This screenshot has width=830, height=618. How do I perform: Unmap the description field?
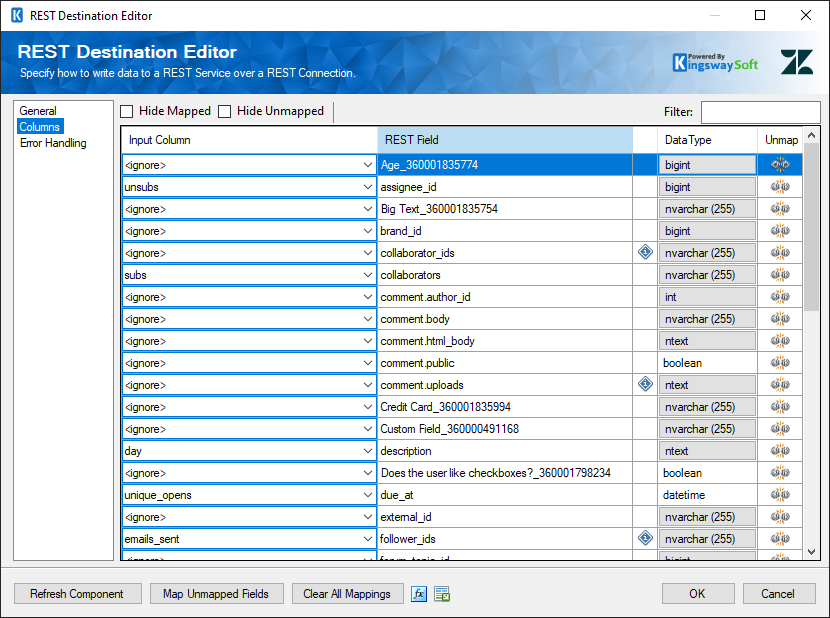(x=780, y=451)
